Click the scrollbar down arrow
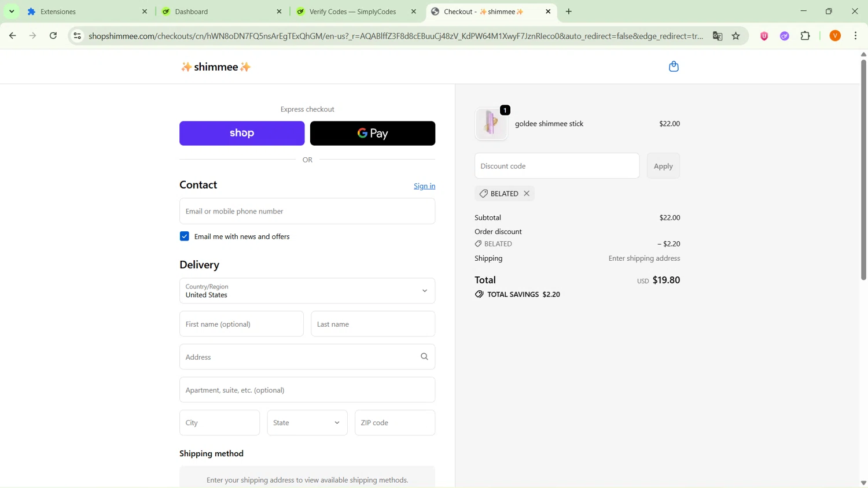Screen dimensions: 868x488 [x=863, y=483]
